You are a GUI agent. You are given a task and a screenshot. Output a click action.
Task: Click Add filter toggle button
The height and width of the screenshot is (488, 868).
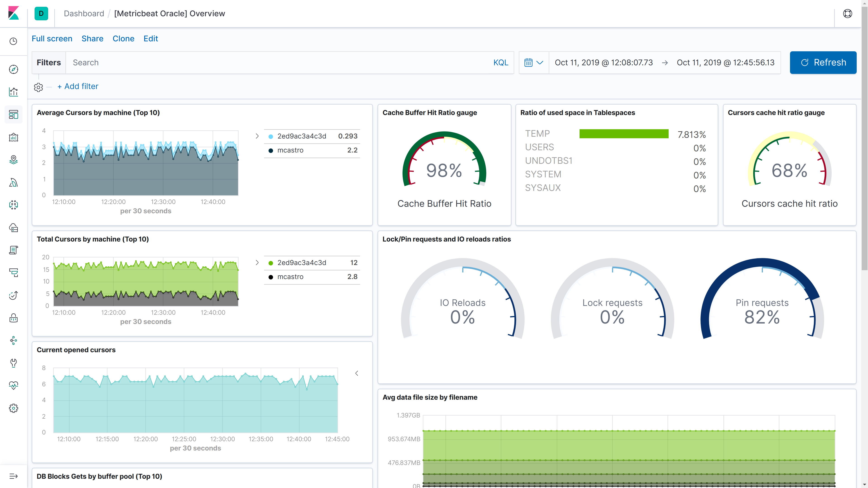[x=78, y=86]
